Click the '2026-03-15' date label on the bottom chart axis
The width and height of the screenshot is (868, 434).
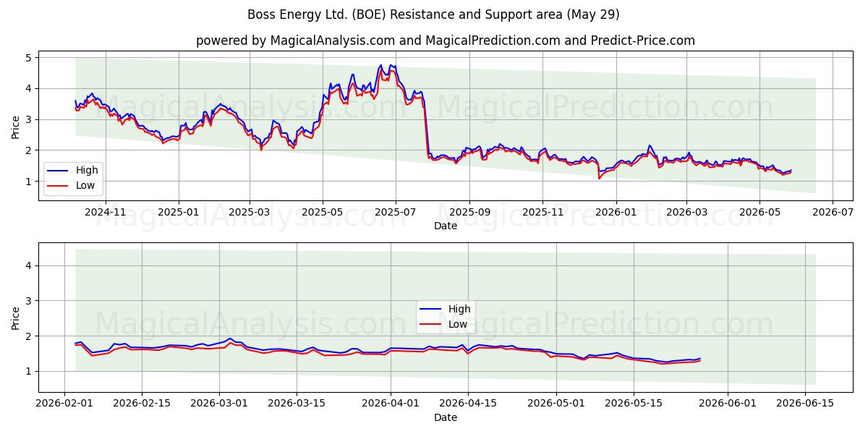point(297,405)
